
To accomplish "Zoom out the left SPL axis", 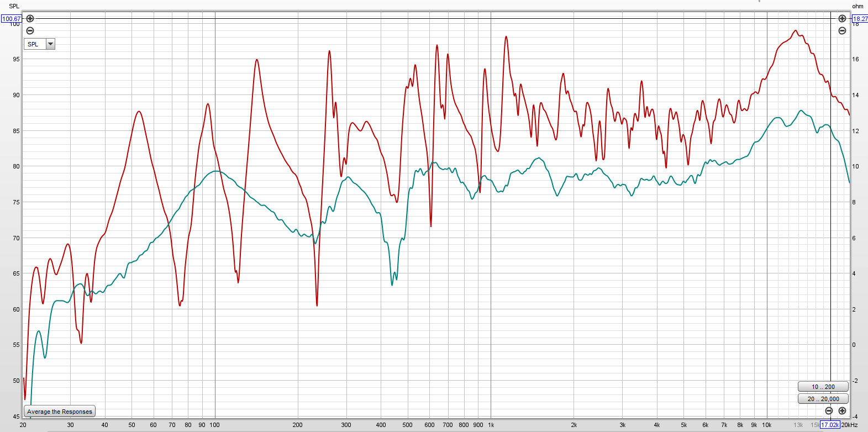I will [30, 30].
